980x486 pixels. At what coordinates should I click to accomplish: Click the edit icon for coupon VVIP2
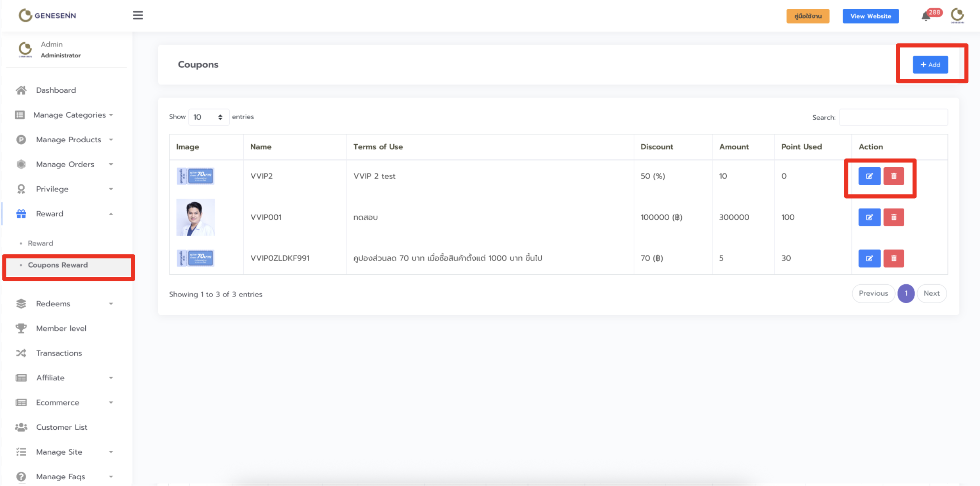[x=869, y=176]
